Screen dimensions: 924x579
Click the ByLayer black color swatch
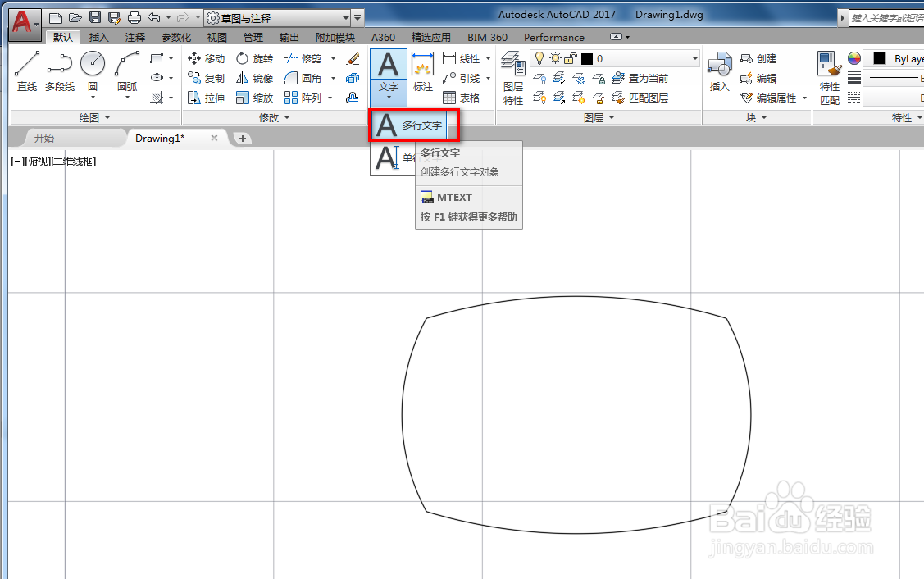[879, 57]
